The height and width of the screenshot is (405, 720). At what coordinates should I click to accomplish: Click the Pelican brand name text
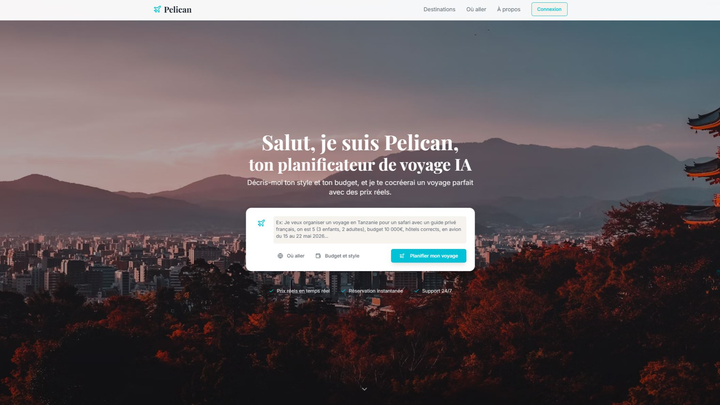click(178, 10)
